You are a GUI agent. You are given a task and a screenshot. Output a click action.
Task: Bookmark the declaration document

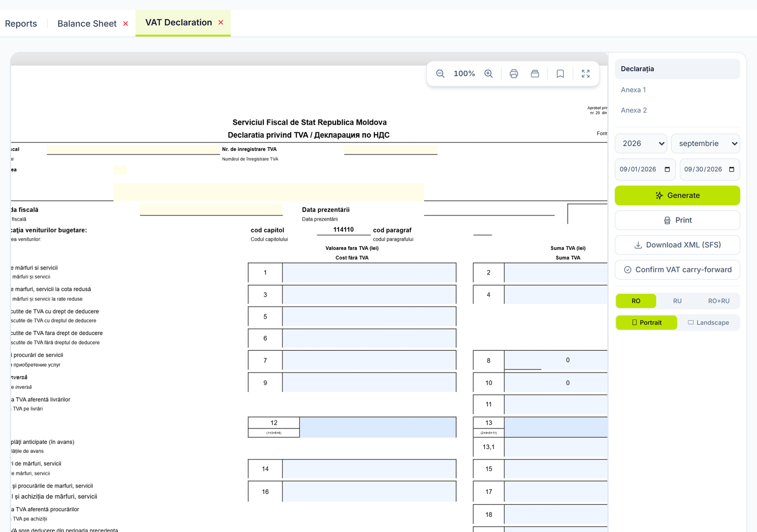click(x=560, y=74)
